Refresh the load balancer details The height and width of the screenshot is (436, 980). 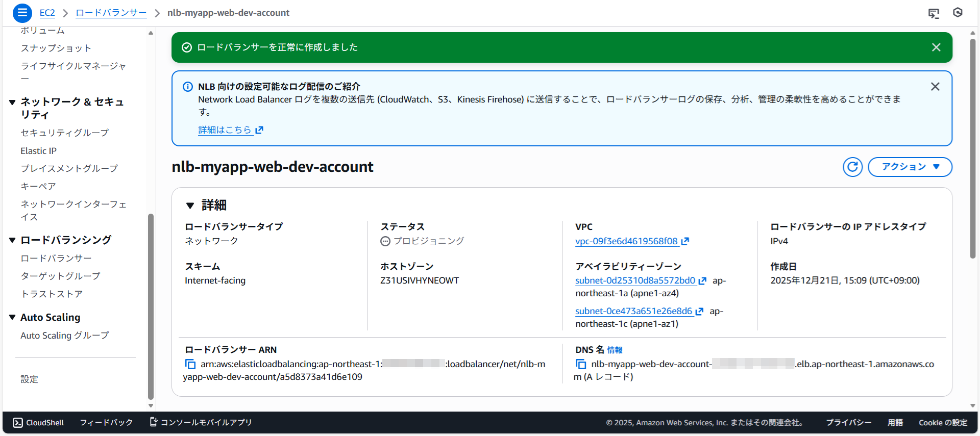tap(852, 167)
